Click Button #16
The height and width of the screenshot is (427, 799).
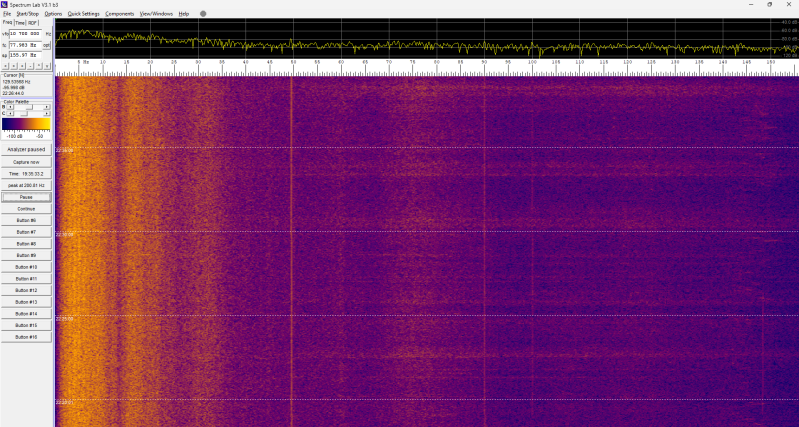[26, 337]
